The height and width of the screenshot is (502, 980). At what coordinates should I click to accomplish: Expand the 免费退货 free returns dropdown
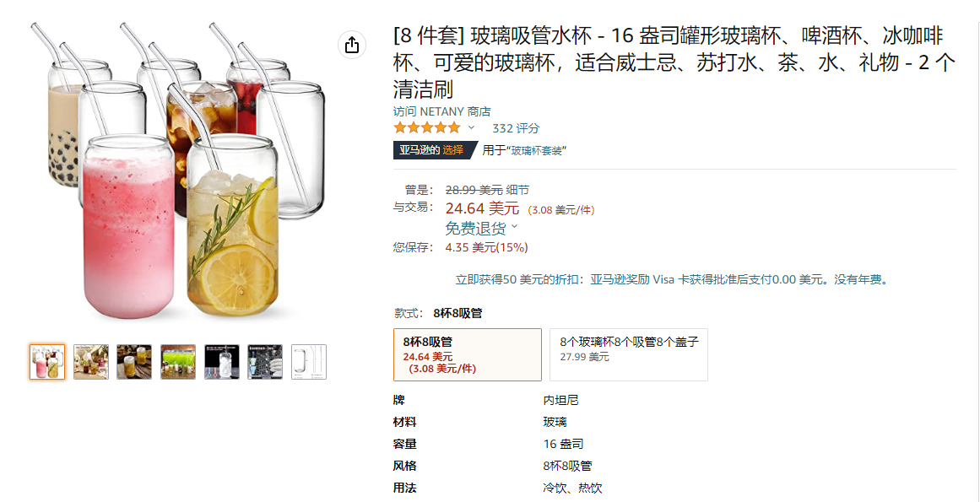click(481, 228)
